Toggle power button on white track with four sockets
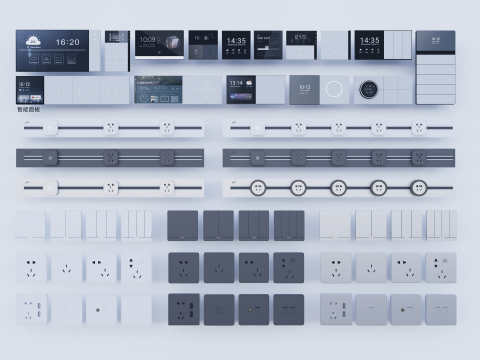The image size is (480, 360). pyautogui.click(x=257, y=128)
